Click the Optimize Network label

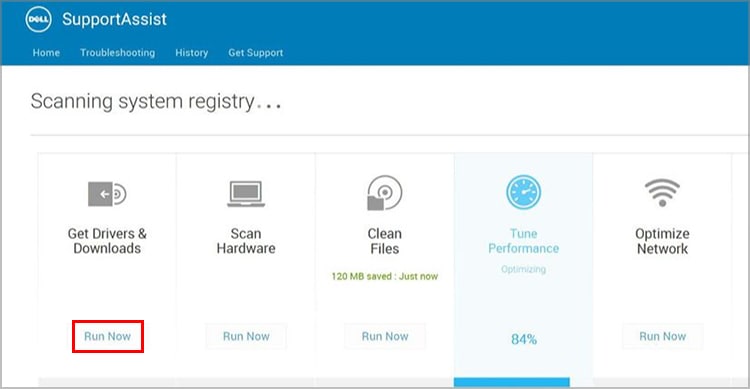click(x=662, y=241)
